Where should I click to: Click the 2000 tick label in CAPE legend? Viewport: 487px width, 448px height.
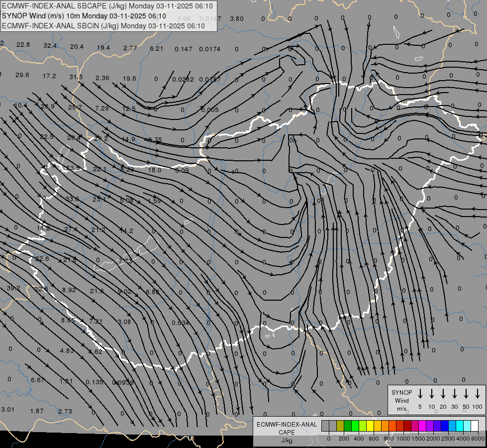point(433,439)
